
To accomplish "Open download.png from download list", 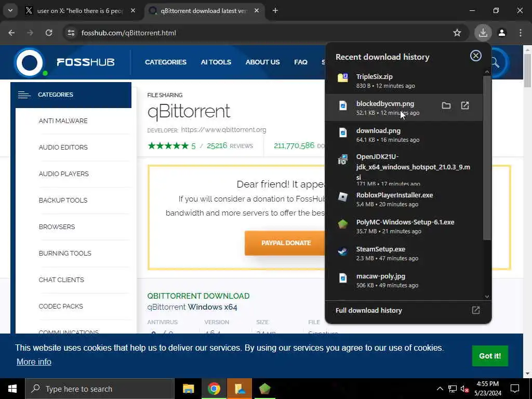I will tap(404, 135).
